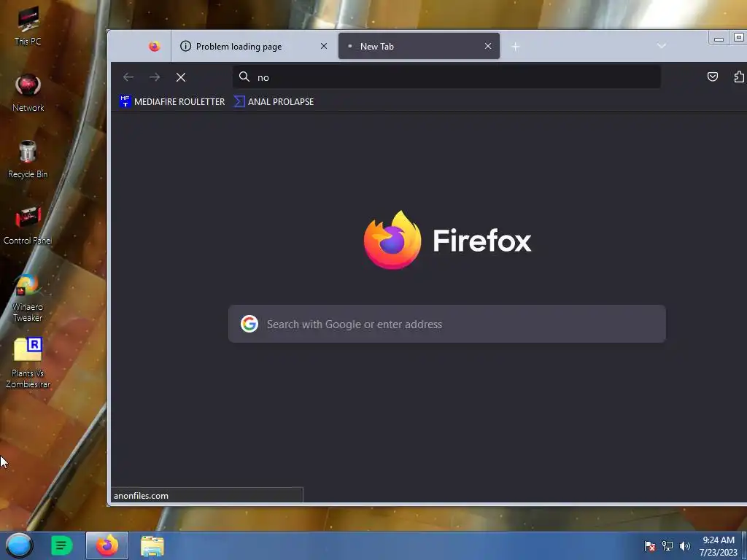This screenshot has width=747, height=560.
Task: Open a new tab with plus button
Action: click(516, 46)
